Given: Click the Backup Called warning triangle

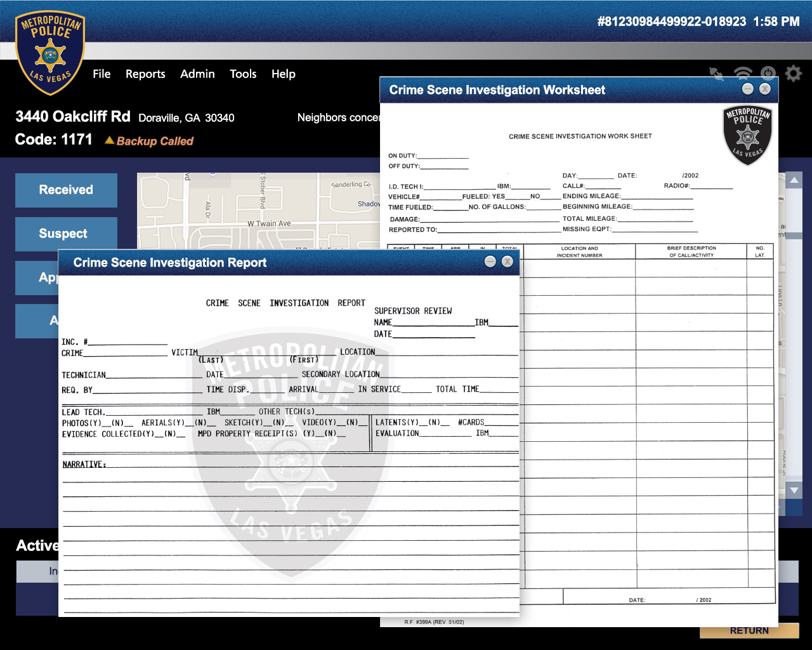Looking at the screenshot, I should tap(110, 140).
